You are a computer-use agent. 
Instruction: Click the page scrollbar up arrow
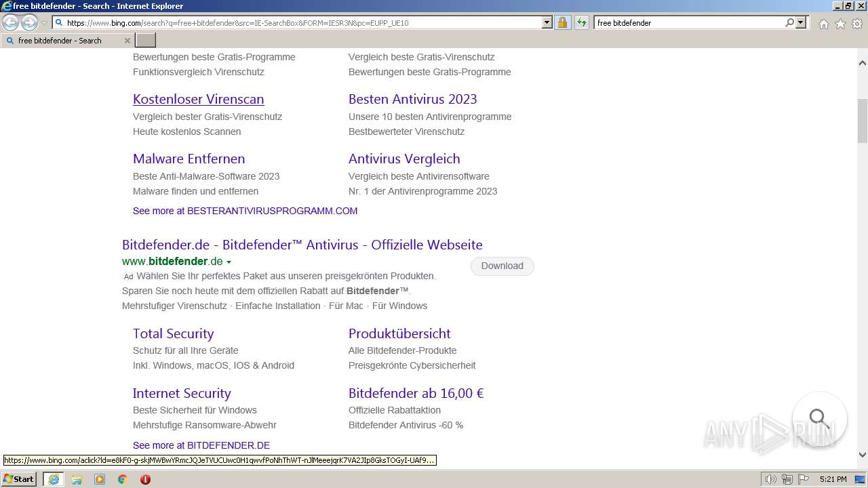coord(863,63)
